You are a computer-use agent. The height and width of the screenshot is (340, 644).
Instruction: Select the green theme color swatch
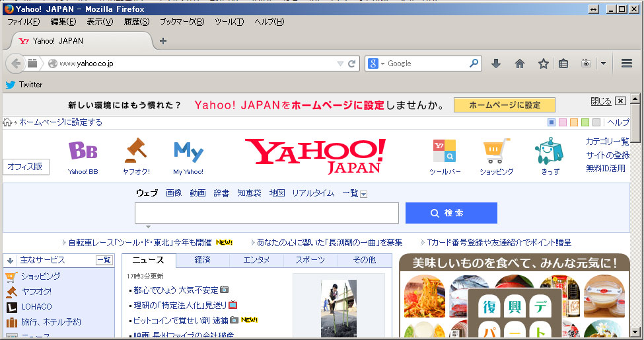tap(585, 122)
